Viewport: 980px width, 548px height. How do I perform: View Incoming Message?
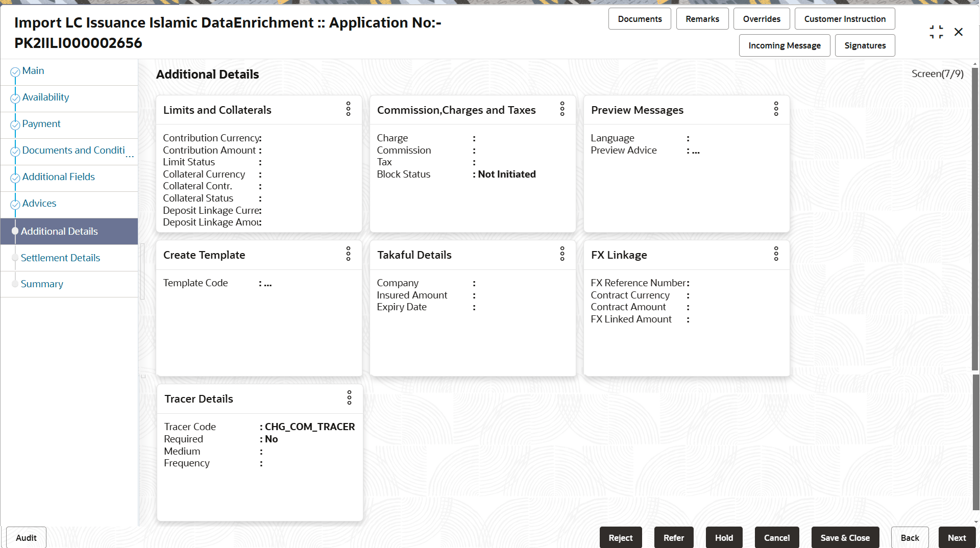pos(785,45)
